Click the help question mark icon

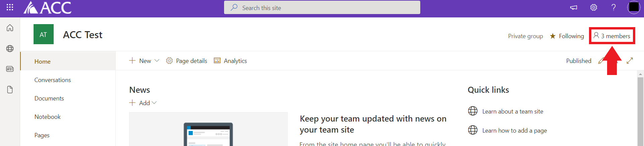613,7
